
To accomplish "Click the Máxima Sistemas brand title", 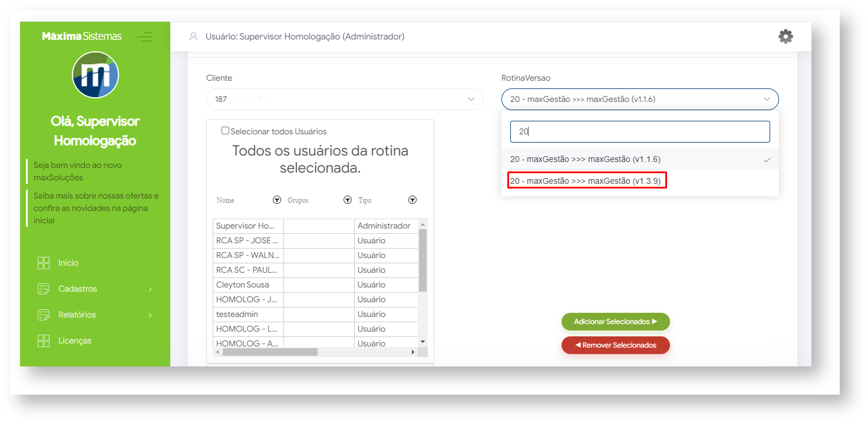I will click(82, 37).
